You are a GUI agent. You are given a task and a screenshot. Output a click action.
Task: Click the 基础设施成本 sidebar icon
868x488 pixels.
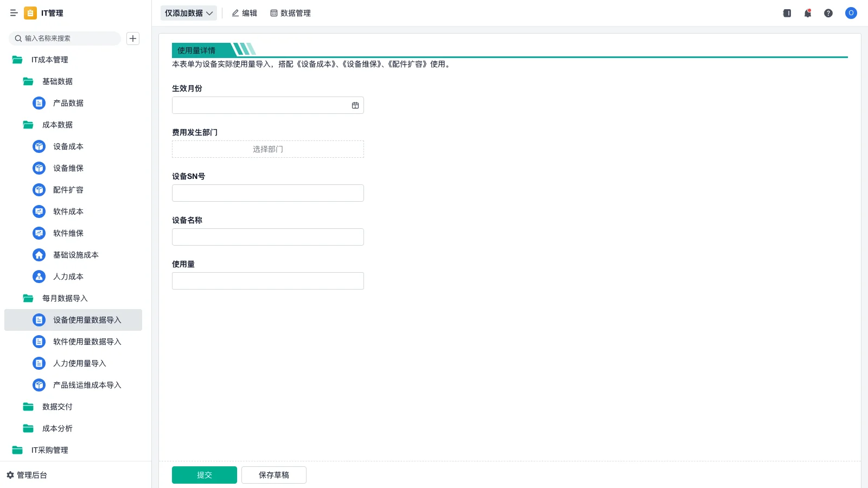39,255
